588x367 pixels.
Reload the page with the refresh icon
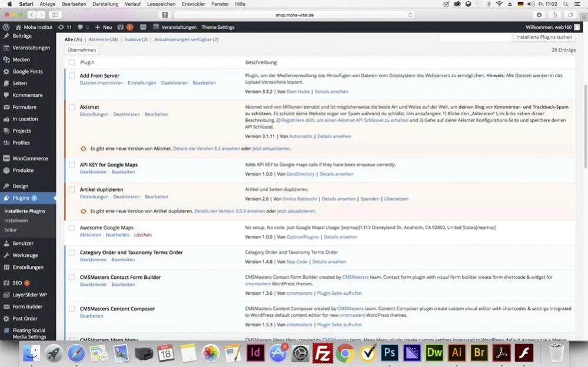click(x=411, y=15)
